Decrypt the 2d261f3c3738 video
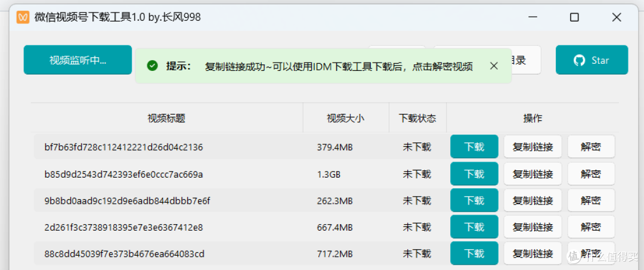Viewport: 644px width, 270px height. 591,227
